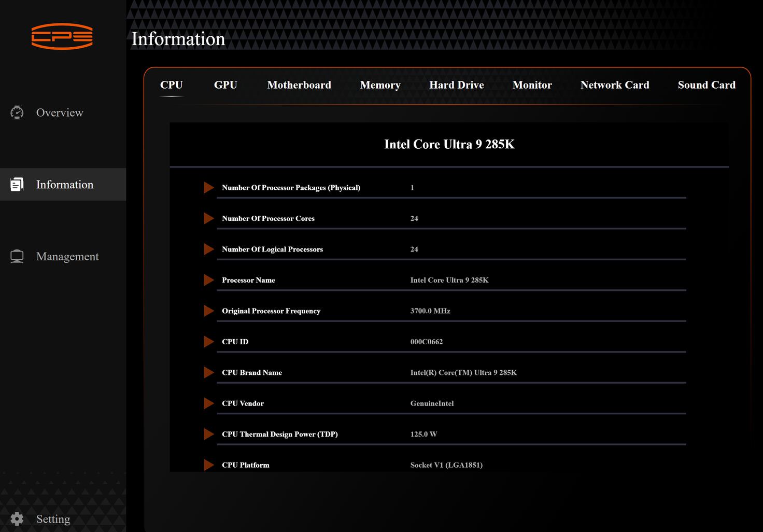Click the CPS logo in the sidebar

tap(62, 36)
